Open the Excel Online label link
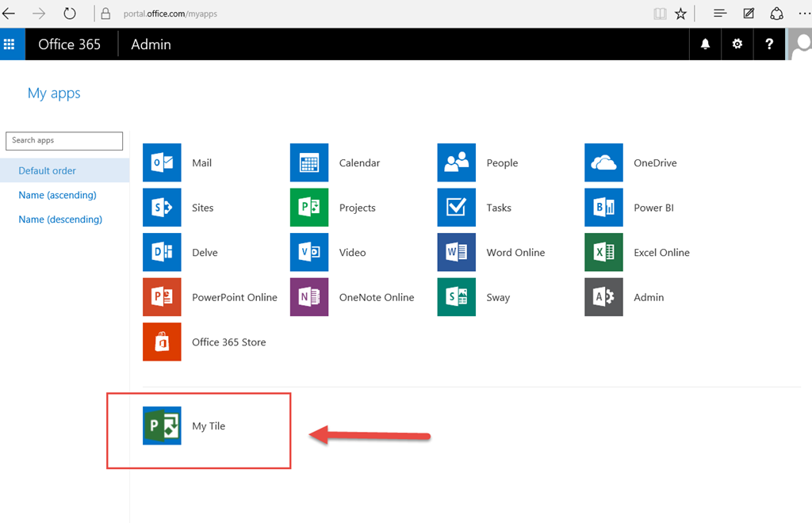 coord(662,253)
